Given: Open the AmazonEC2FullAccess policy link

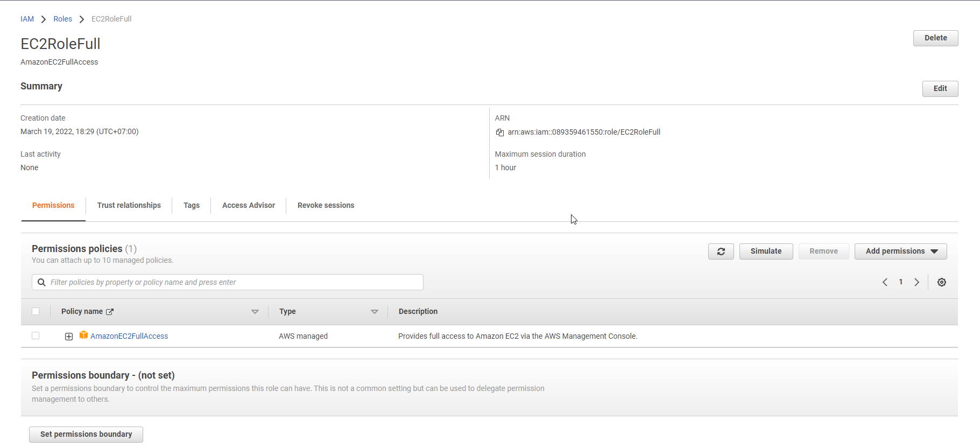Looking at the screenshot, I should point(129,336).
